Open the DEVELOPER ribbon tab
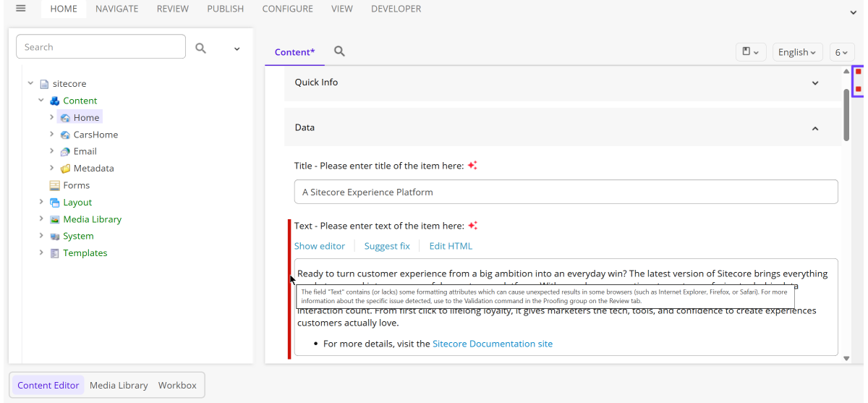The width and height of the screenshot is (868, 403). click(396, 9)
